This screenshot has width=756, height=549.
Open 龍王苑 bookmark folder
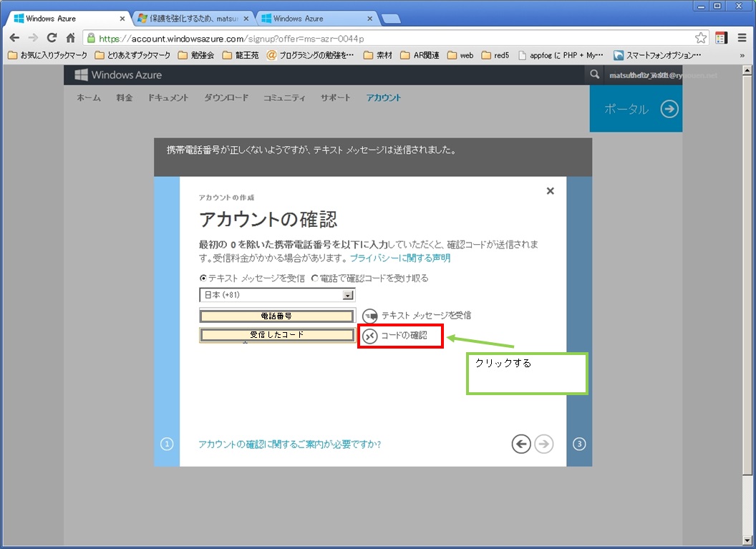241,55
